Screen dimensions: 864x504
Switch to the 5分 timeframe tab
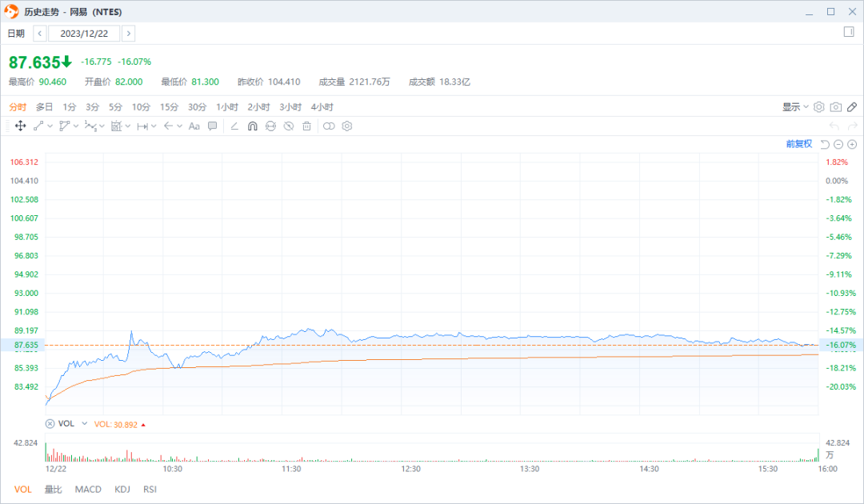(x=115, y=107)
